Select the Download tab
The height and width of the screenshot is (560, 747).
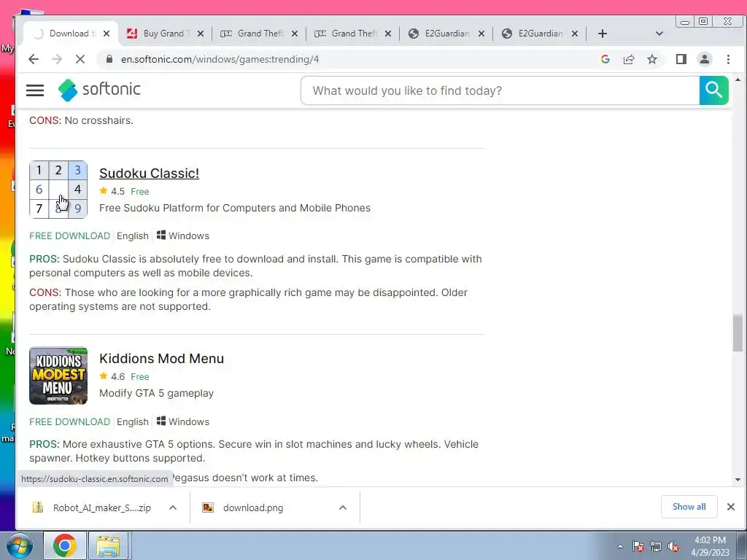tap(71, 34)
